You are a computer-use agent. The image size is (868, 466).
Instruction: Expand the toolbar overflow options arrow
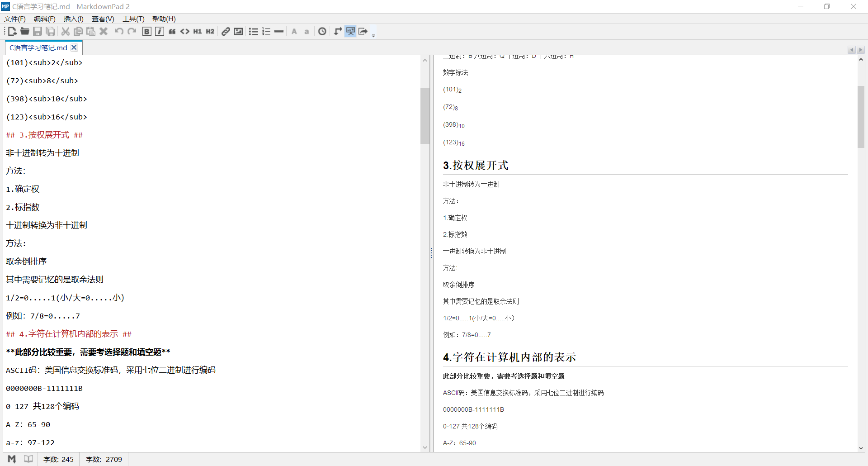373,34
